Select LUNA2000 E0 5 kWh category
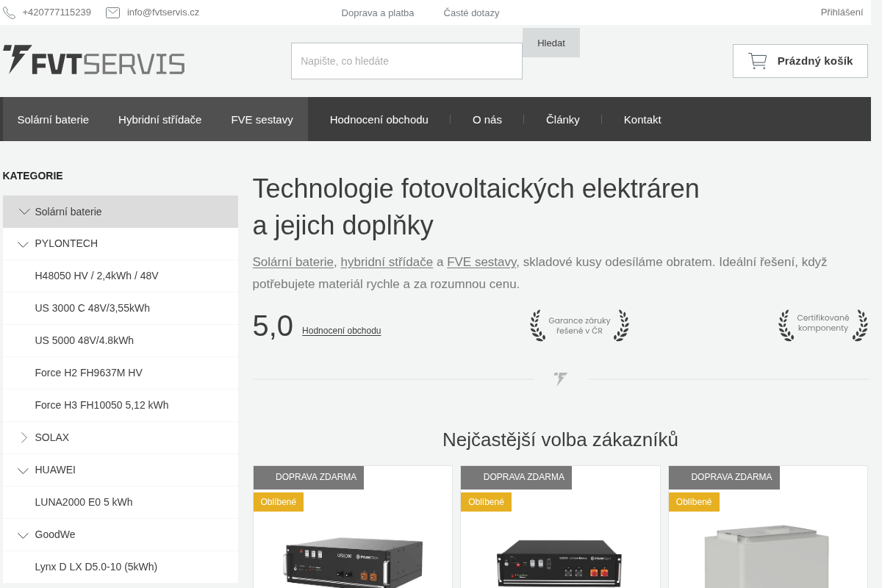Viewport: 882px width, 588px height. click(84, 502)
